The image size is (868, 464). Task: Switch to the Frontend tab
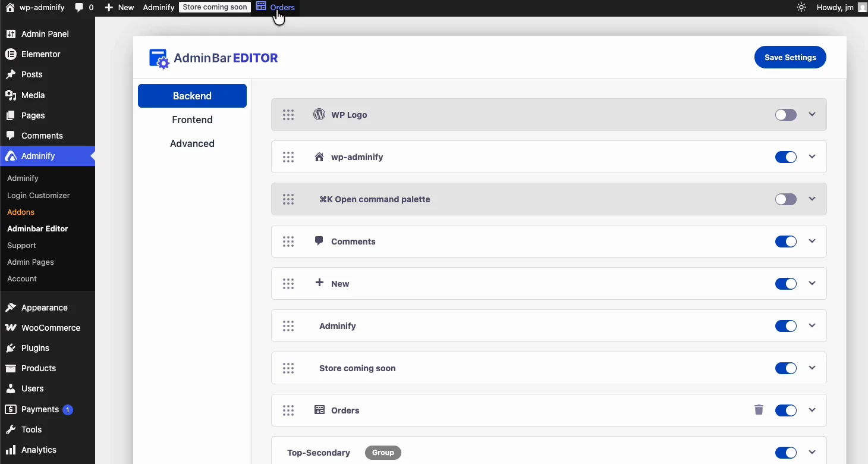[193, 120]
